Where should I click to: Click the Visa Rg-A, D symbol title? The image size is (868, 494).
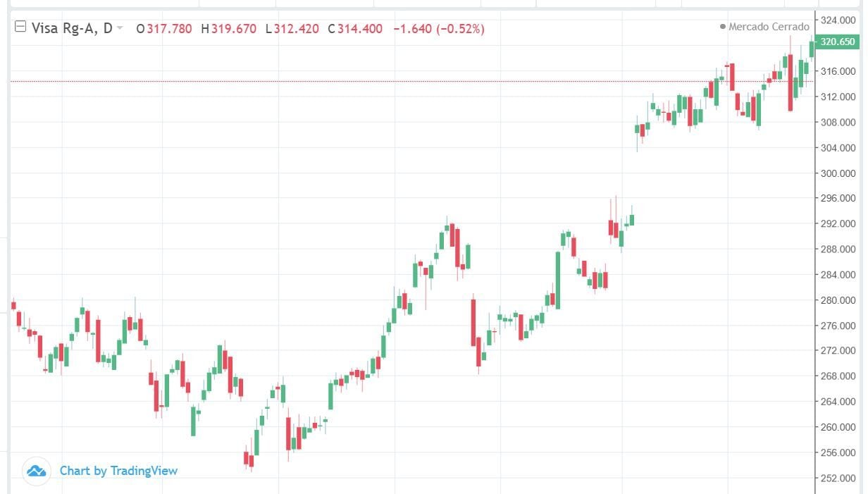click(72, 28)
